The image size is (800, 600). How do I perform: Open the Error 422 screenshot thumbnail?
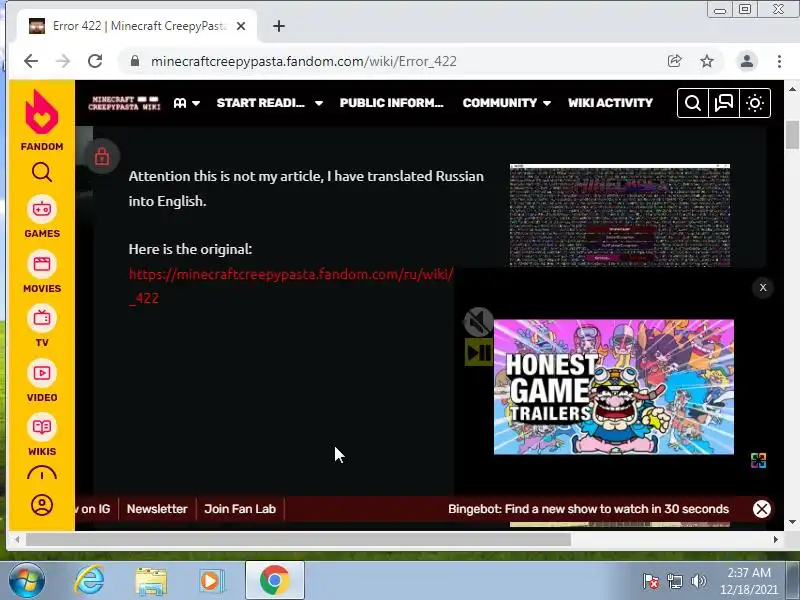click(x=620, y=215)
